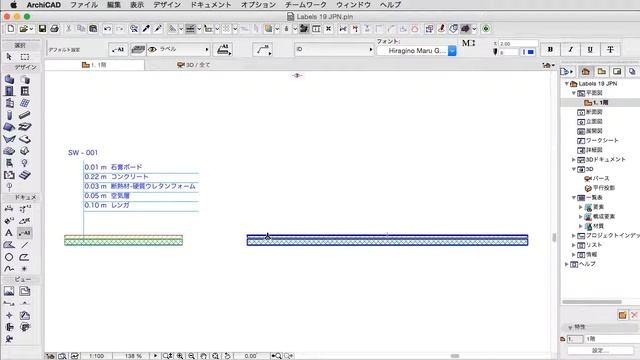Expand the リスト tree node
The height and width of the screenshot is (360, 640).
[x=574, y=245]
